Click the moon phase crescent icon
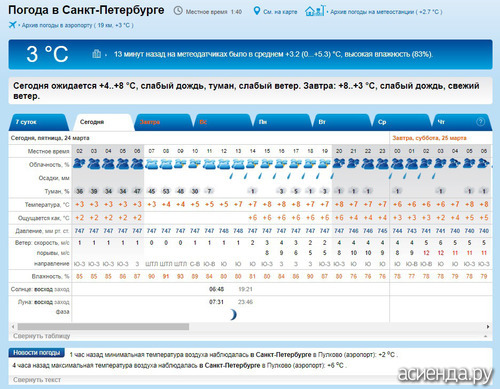500x389 pixels. (x=234, y=314)
